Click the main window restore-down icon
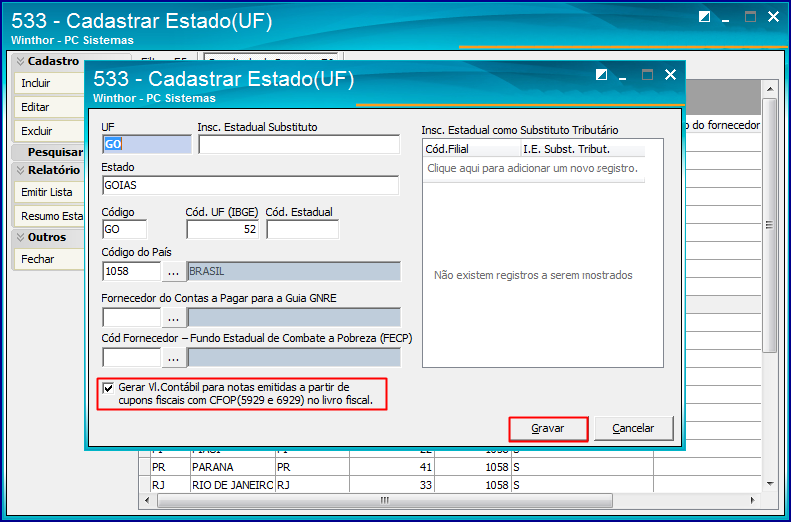791x522 pixels. tap(704, 17)
